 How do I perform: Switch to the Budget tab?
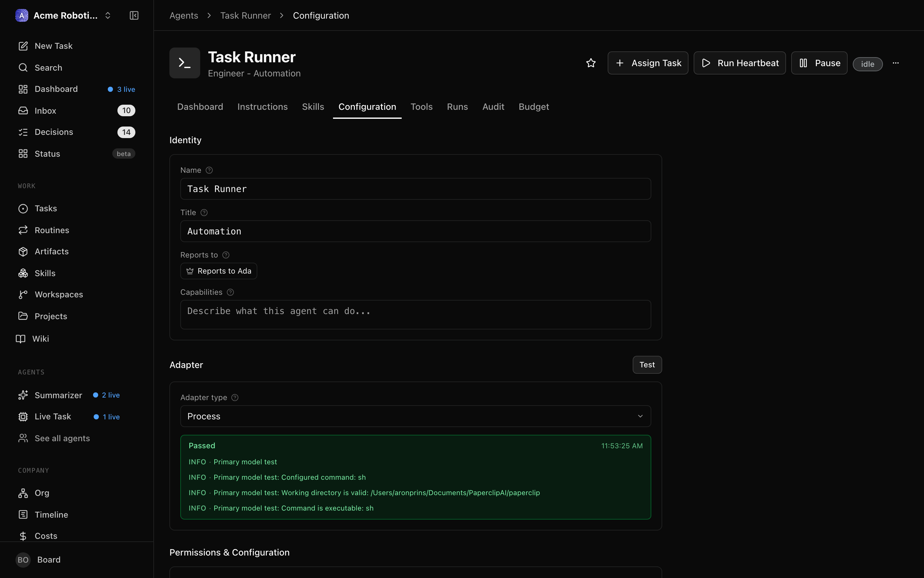coord(534,107)
